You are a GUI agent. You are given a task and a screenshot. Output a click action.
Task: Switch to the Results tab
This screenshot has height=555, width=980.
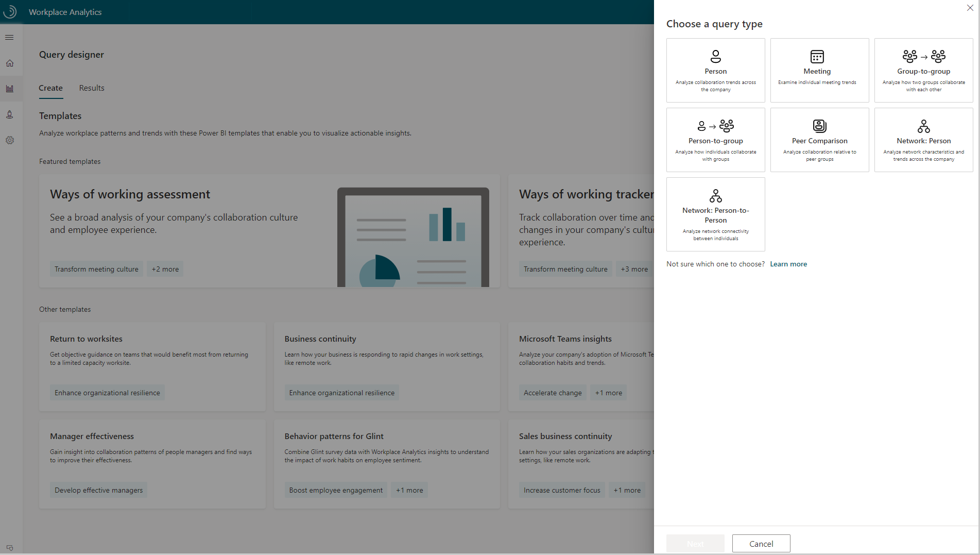point(91,88)
